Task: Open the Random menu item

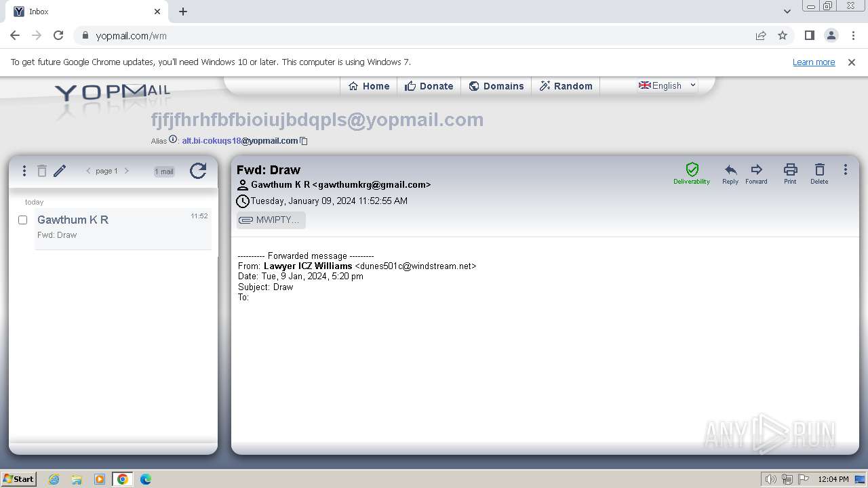Action: (566, 86)
